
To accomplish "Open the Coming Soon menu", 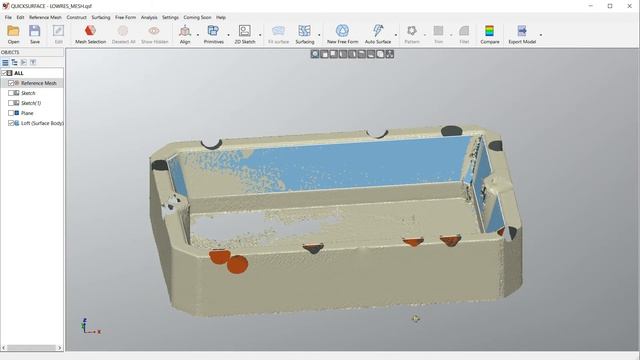I will pos(197,18).
